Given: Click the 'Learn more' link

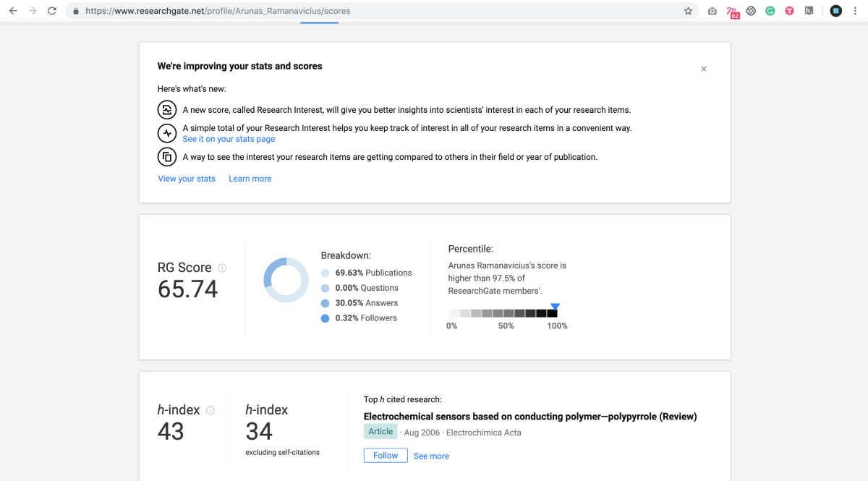Looking at the screenshot, I should point(250,179).
